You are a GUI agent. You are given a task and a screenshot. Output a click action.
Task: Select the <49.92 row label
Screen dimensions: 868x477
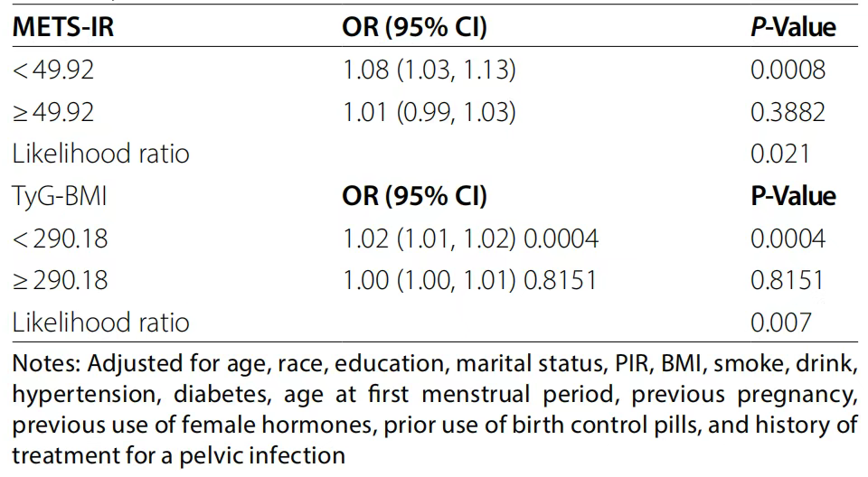click(x=53, y=70)
